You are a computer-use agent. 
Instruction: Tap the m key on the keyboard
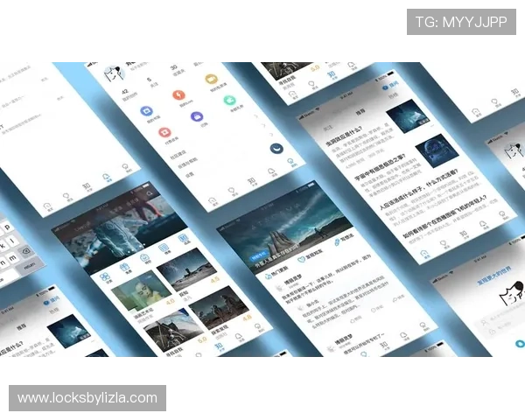(12, 257)
